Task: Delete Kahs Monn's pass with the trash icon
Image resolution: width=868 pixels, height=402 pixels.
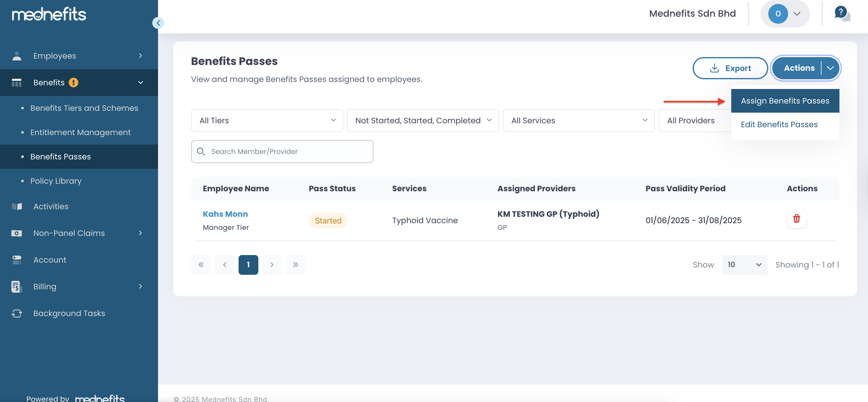Action: tap(796, 219)
